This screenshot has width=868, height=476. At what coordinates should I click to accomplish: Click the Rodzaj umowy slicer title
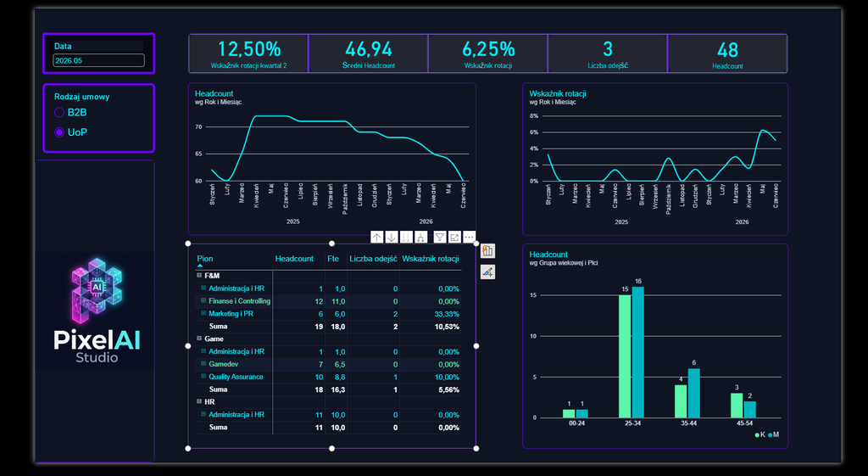coord(82,97)
